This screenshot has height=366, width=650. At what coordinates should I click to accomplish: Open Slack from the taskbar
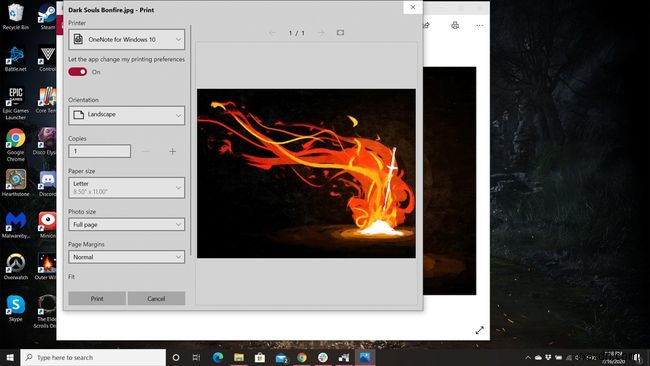[323, 357]
